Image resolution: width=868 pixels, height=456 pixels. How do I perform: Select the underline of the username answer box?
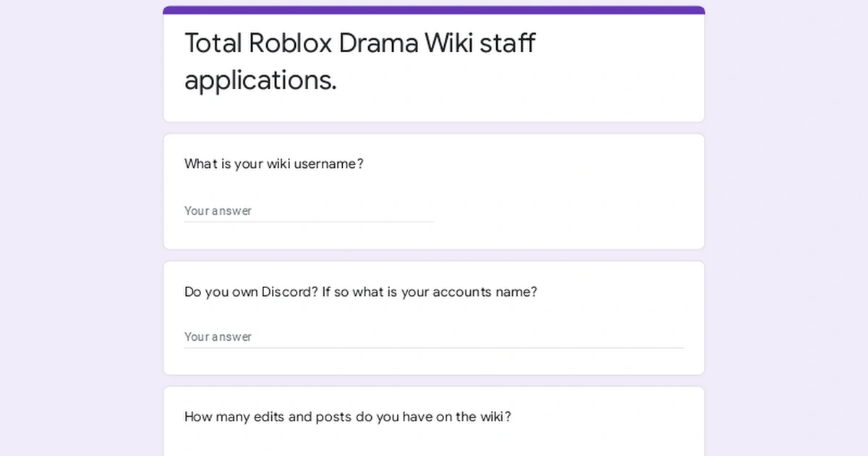[x=307, y=220]
